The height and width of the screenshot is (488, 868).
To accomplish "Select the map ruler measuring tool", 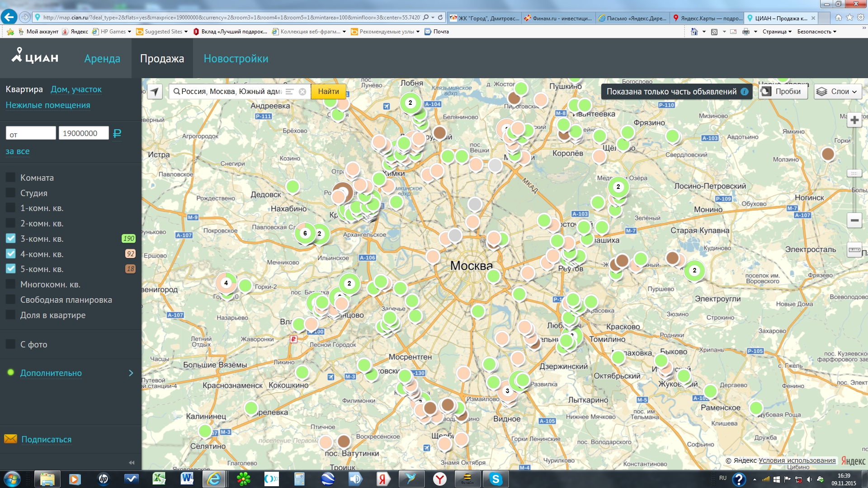I will 854,249.
